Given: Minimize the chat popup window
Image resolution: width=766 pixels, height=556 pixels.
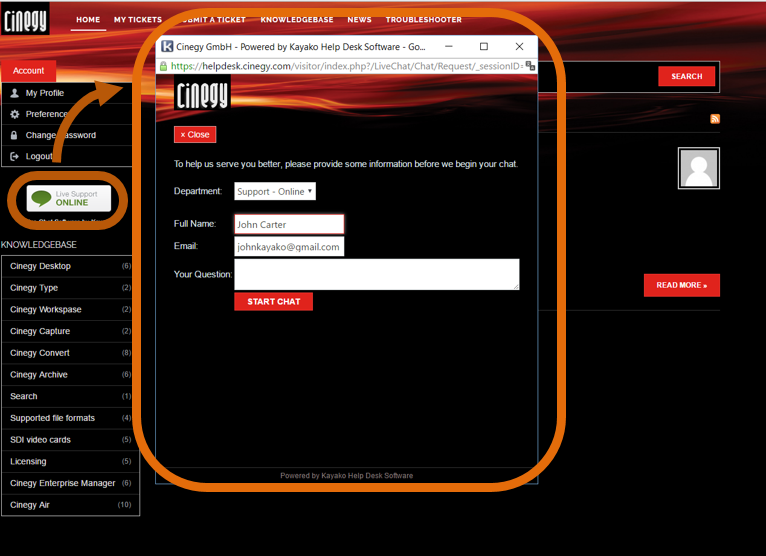Looking at the screenshot, I should [x=448, y=46].
